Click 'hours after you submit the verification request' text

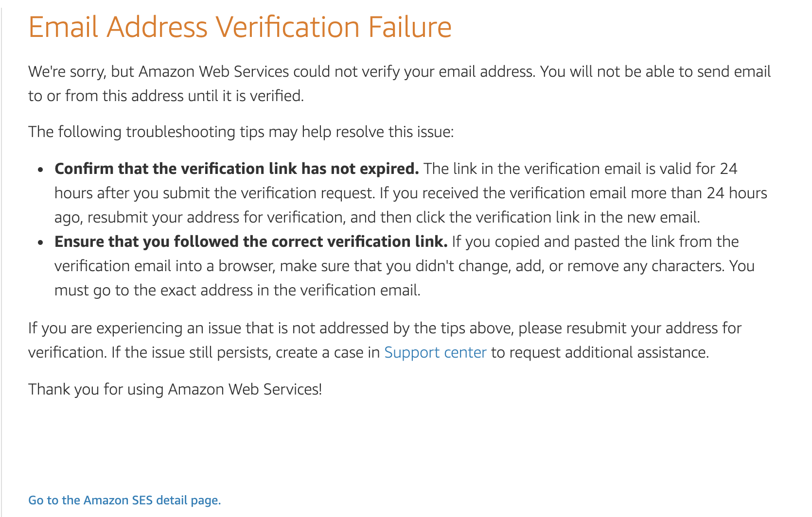pos(215,193)
